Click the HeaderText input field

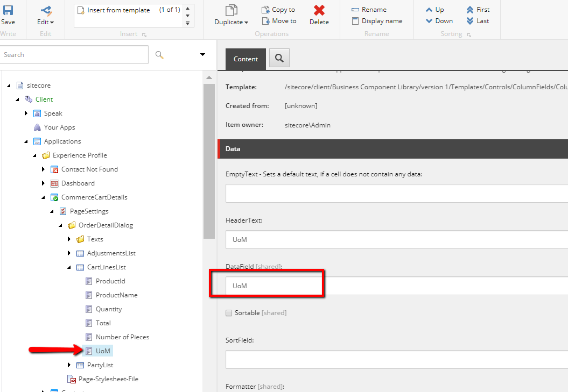click(x=397, y=240)
